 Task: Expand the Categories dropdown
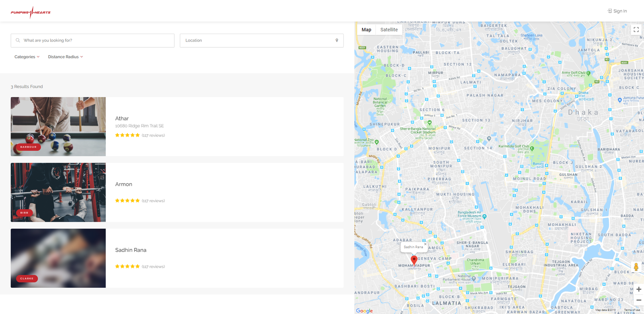point(27,57)
